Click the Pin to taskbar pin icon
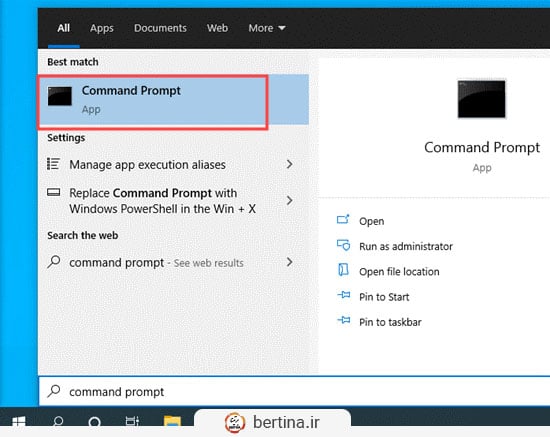This screenshot has height=437, width=550. (x=344, y=320)
